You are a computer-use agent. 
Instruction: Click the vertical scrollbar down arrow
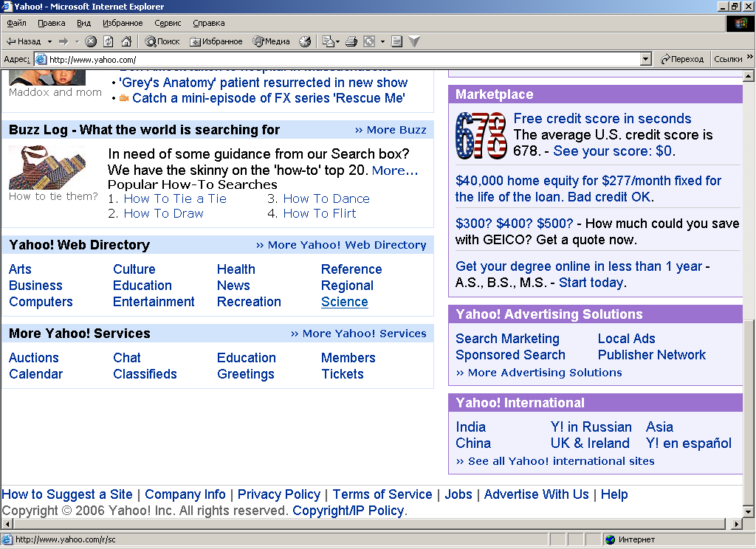[x=749, y=512]
